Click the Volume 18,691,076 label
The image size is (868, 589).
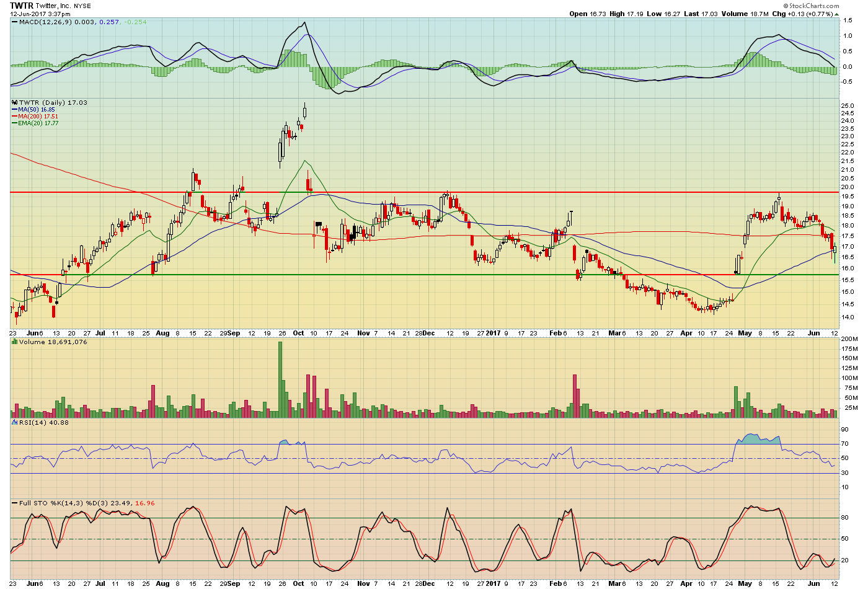53,342
